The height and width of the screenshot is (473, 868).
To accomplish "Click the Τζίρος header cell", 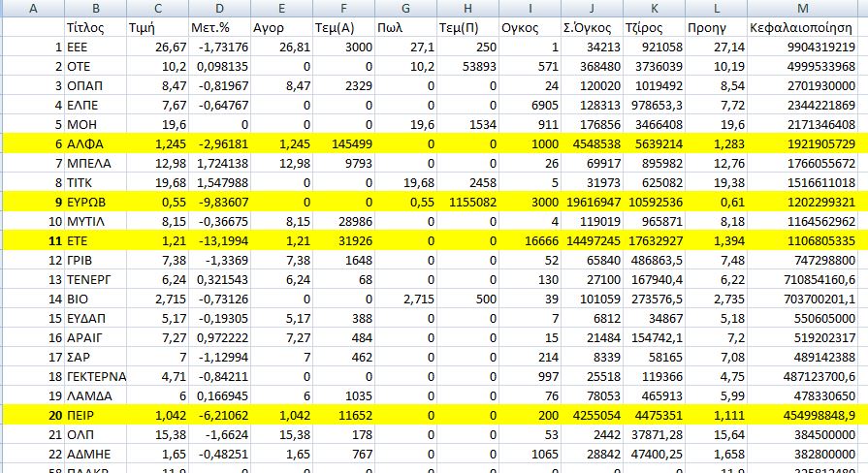I will (x=655, y=28).
